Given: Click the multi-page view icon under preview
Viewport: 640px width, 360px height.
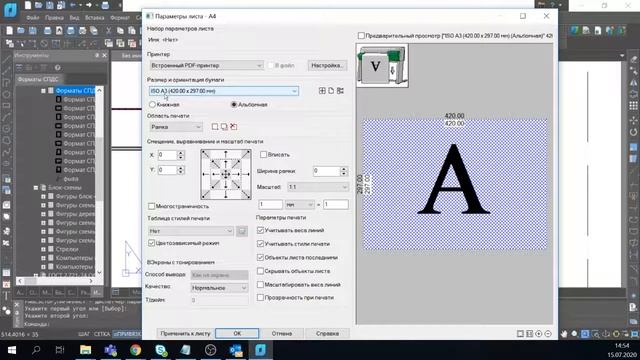Looking at the screenshot, I should [x=529, y=334].
